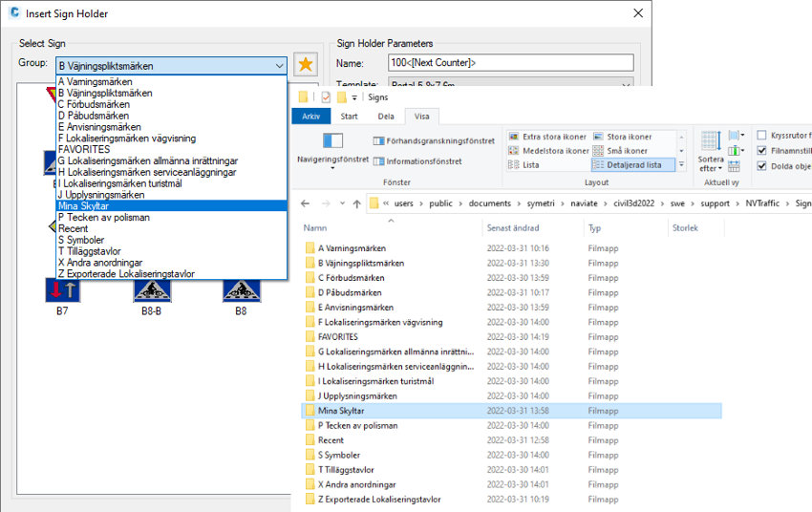This screenshot has width=812, height=512.
Task: Open the Dela ribbon tab
Action: tap(386, 116)
